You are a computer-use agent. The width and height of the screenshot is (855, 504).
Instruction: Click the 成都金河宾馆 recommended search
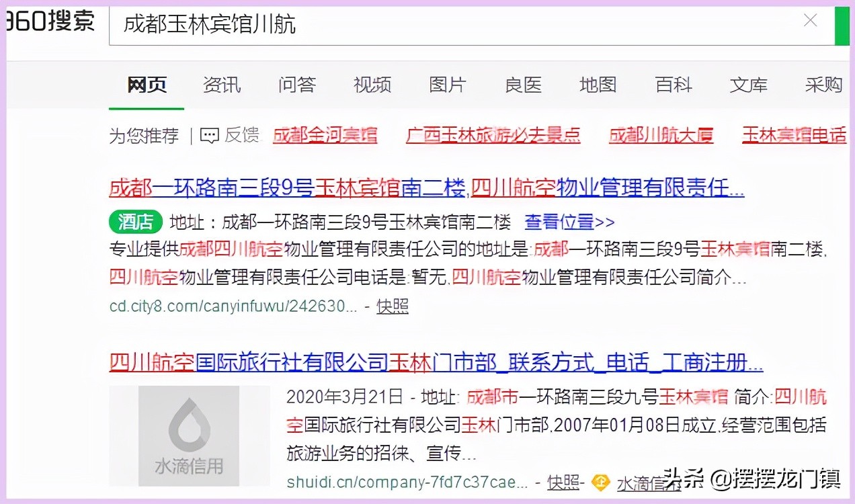point(325,136)
